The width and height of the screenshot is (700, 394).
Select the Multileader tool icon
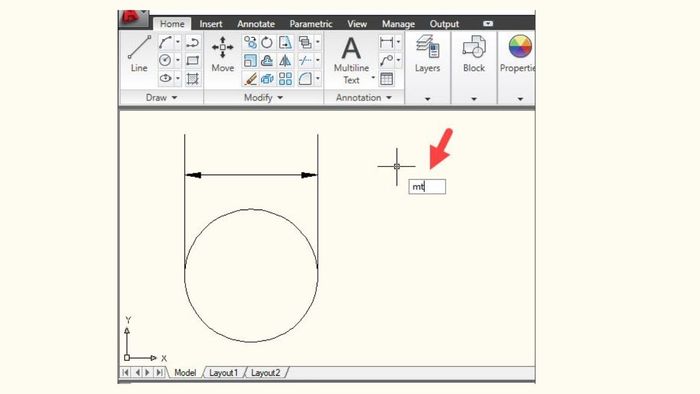click(386, 60)
